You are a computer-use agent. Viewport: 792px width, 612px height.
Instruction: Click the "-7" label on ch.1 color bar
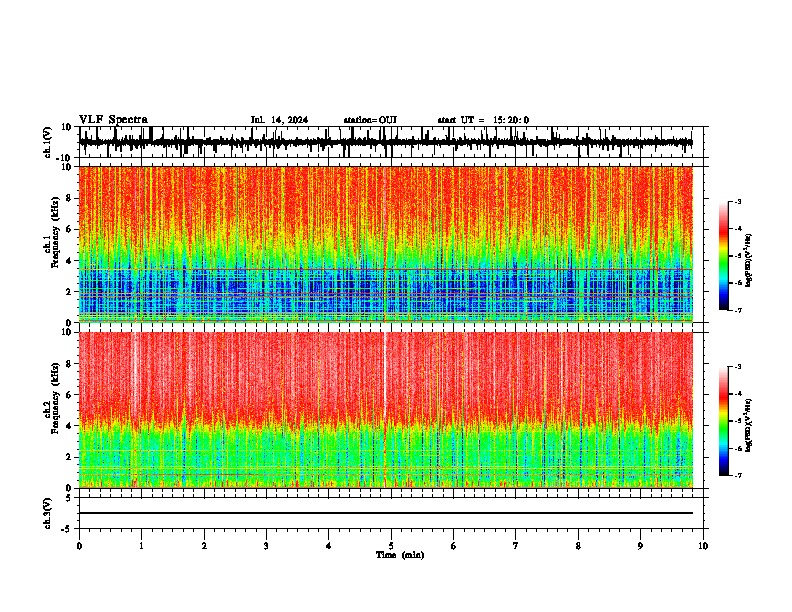point(737,310)
